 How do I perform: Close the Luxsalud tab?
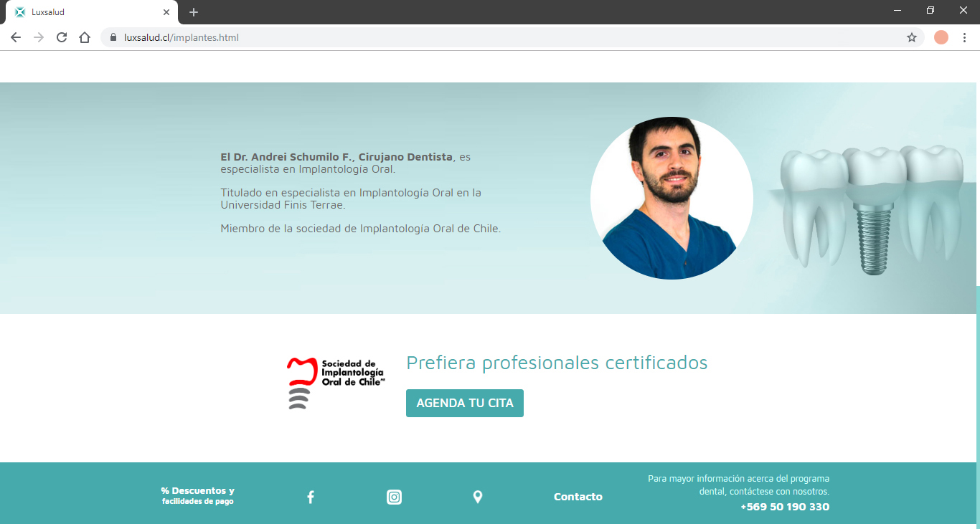(166, 12)
